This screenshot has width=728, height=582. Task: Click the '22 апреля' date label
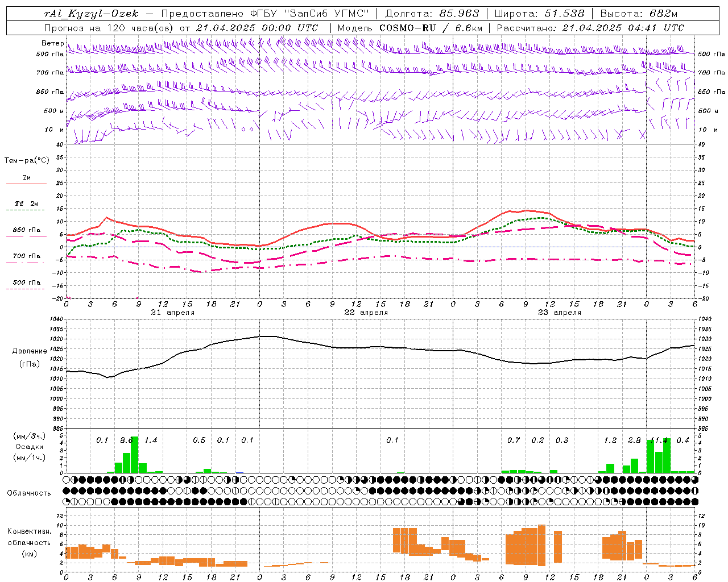point(366,312)
